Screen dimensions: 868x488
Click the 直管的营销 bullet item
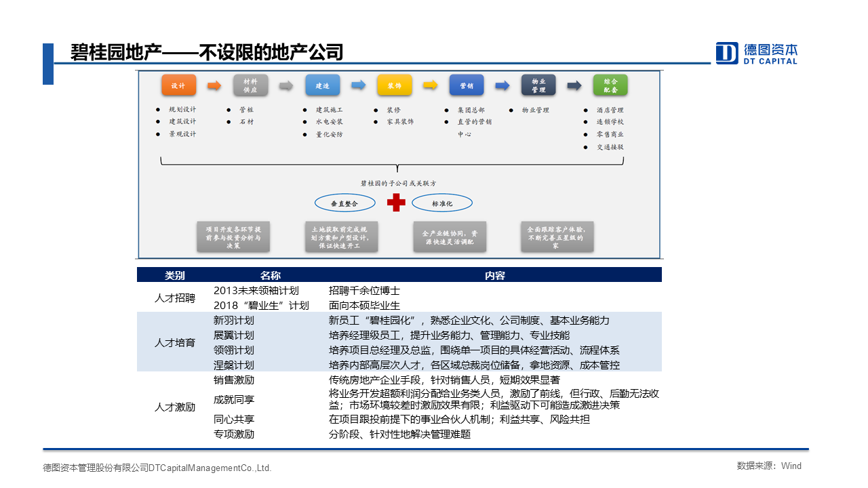click(475, 122)
